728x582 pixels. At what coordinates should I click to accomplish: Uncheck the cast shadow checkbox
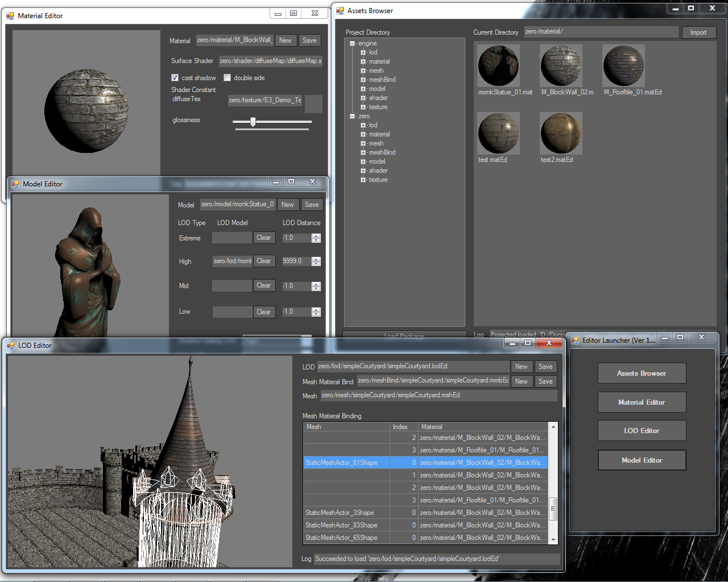coord(175,78)
